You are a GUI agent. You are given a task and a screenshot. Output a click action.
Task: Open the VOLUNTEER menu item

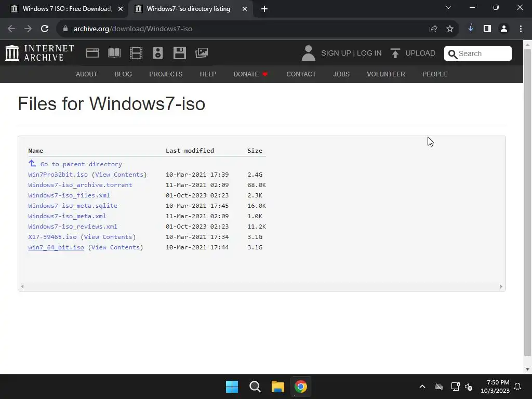pyautogui.click(x=386, y=74)
